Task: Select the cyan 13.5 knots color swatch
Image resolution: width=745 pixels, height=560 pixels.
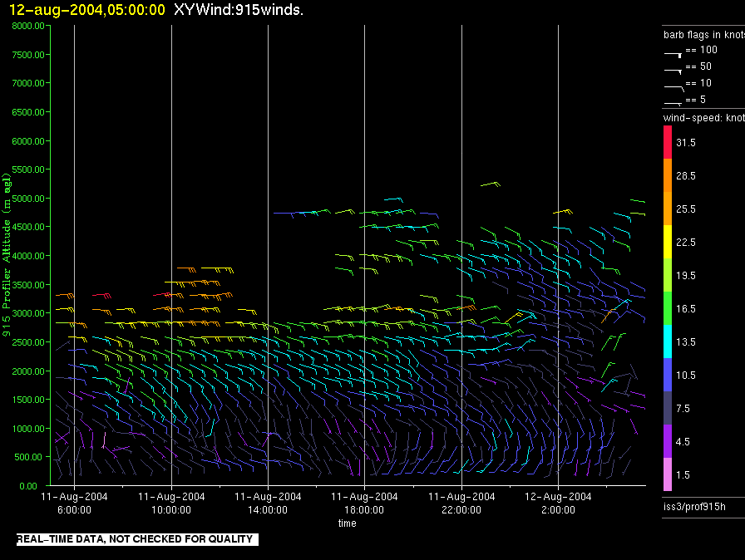Action: (x=668, y=341)
